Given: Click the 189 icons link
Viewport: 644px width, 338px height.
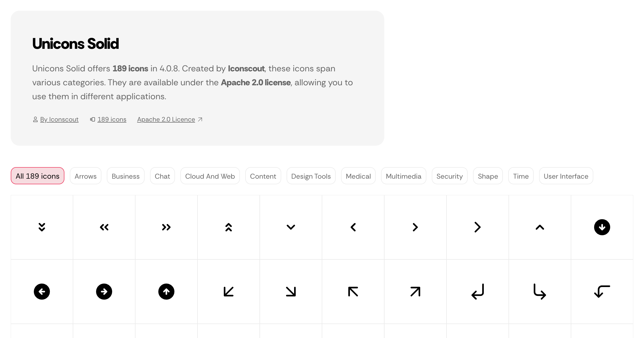Looking at the screenshot, I should (112, 119).
